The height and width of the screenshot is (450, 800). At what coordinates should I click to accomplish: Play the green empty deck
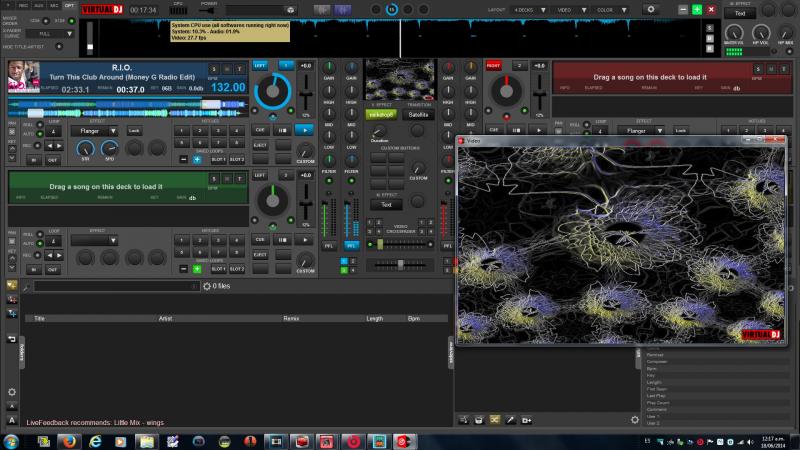click(x=305, y=240)
